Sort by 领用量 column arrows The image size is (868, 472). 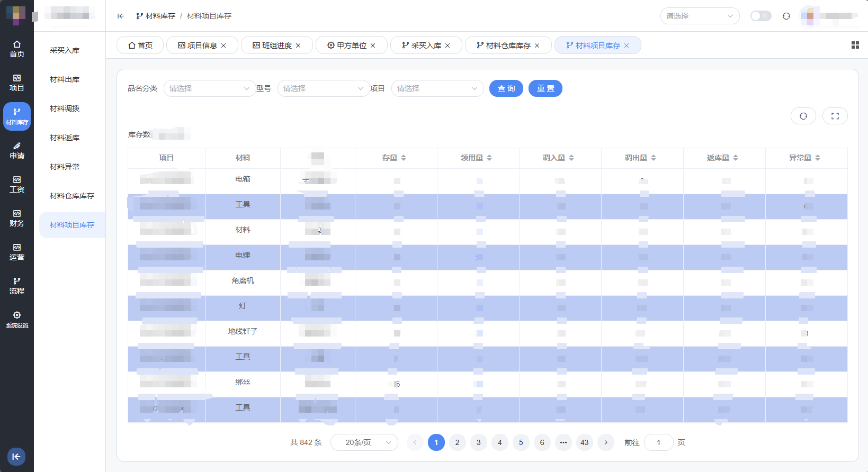489,158
